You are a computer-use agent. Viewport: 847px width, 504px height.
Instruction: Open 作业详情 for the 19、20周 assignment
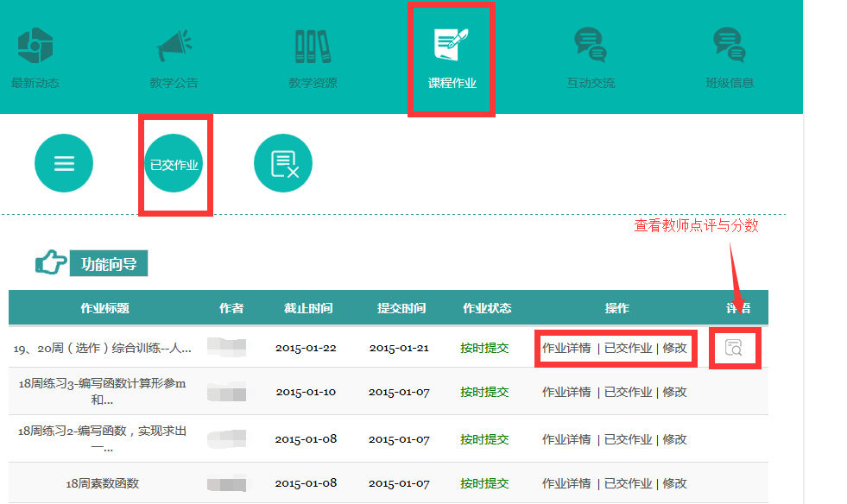pyautogui.click(x=566, y=349)
